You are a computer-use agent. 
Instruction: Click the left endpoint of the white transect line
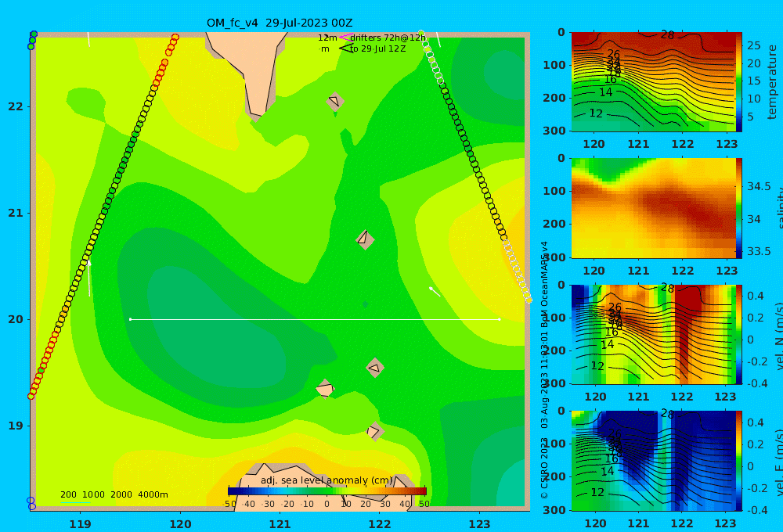[130, 319]
